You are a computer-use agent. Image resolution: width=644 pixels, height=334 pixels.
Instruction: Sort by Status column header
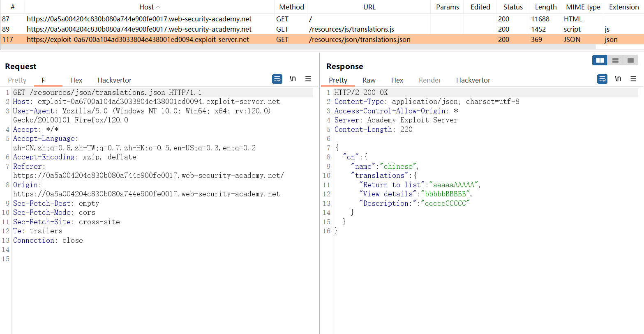point(513,7)
